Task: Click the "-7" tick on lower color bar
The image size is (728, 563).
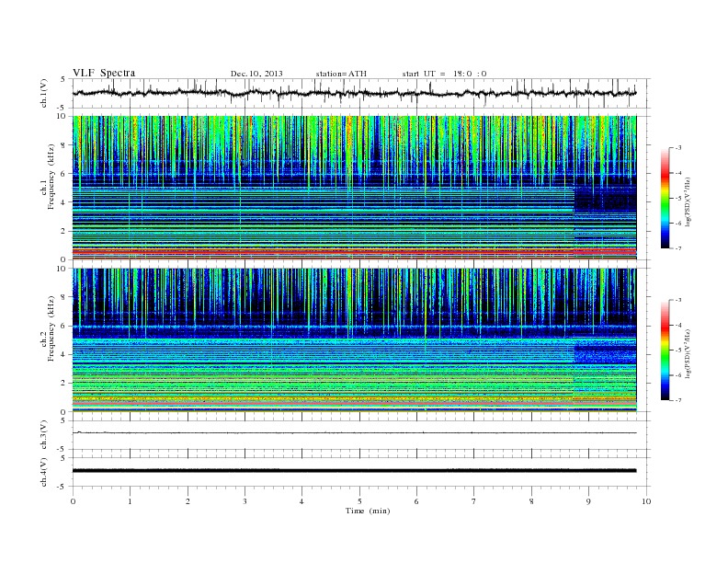Action: click(678, 400)
